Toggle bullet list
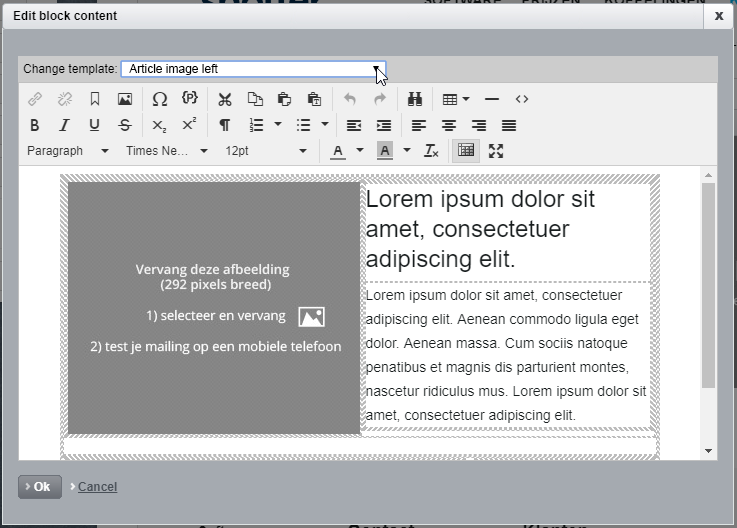 coord(304,125)
